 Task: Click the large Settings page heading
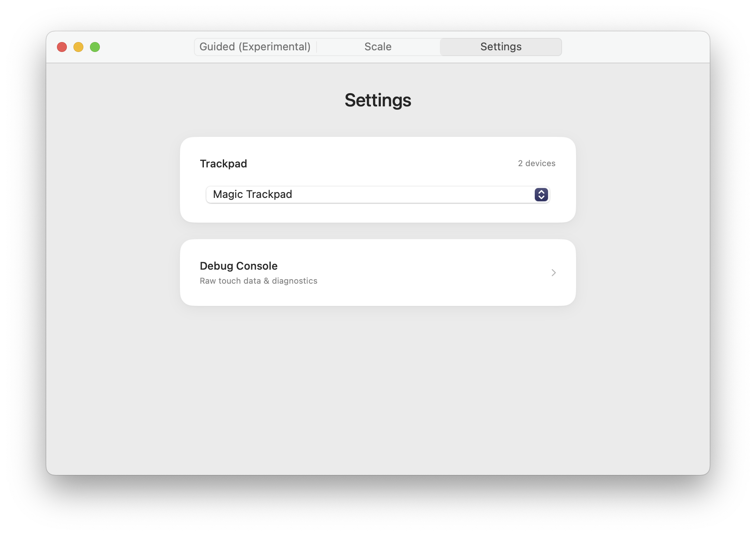[378, 100]
